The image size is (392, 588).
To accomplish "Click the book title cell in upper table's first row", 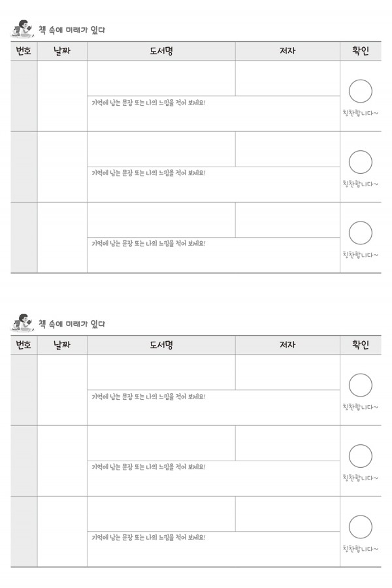I will click(x=161, y=78).
